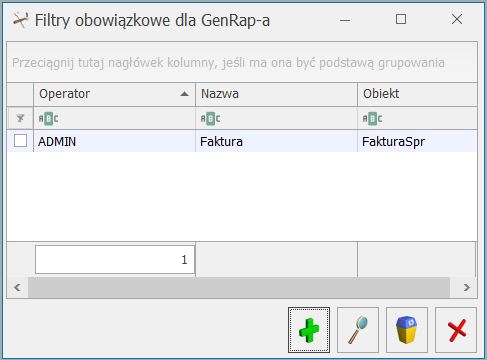
Task: Click the left arrow of horizontal scrollbar
Action: (17, 287)
